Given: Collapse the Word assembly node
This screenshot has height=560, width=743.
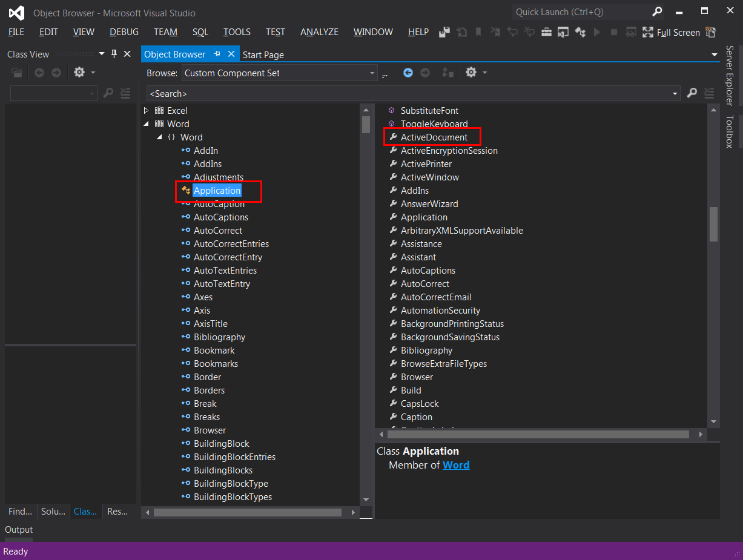Looking at the screenshot, I should (146, 124).
